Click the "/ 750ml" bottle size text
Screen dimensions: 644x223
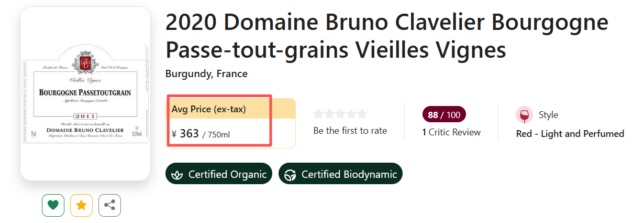216,135
